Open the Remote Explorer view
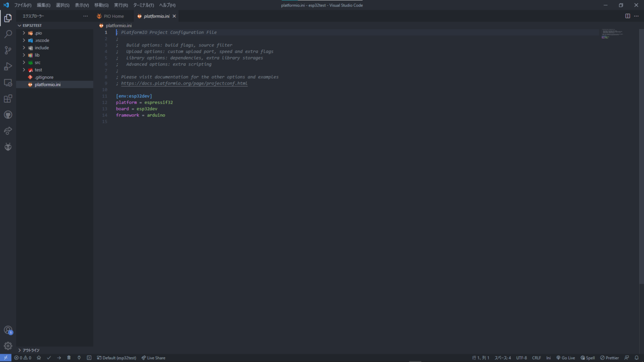644x362 pixels. point(8,83)
